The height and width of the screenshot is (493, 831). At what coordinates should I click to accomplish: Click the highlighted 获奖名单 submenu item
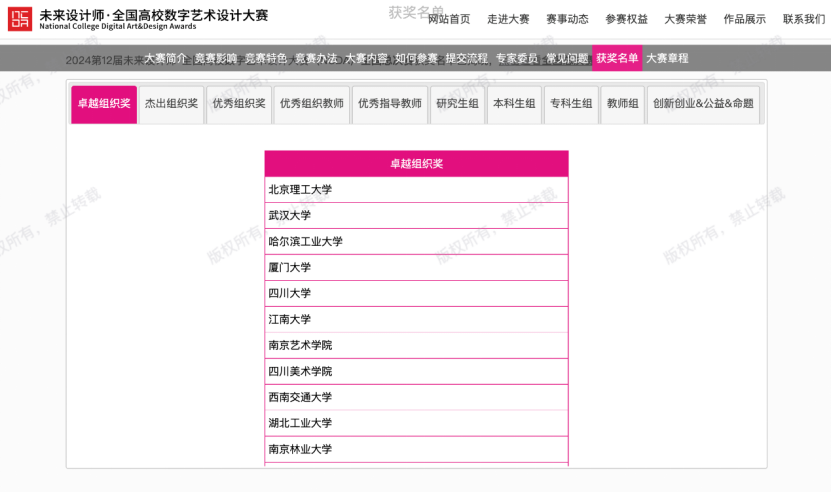coord(617,59)
